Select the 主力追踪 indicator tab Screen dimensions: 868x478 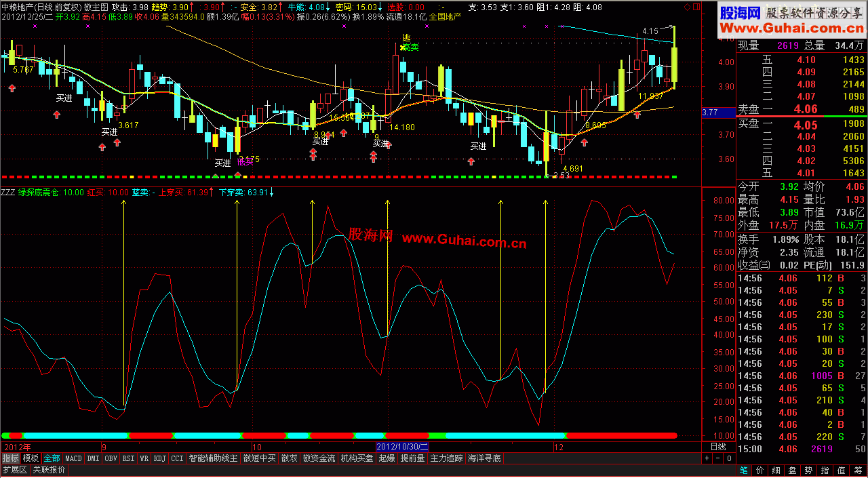(x=447, y=459)
